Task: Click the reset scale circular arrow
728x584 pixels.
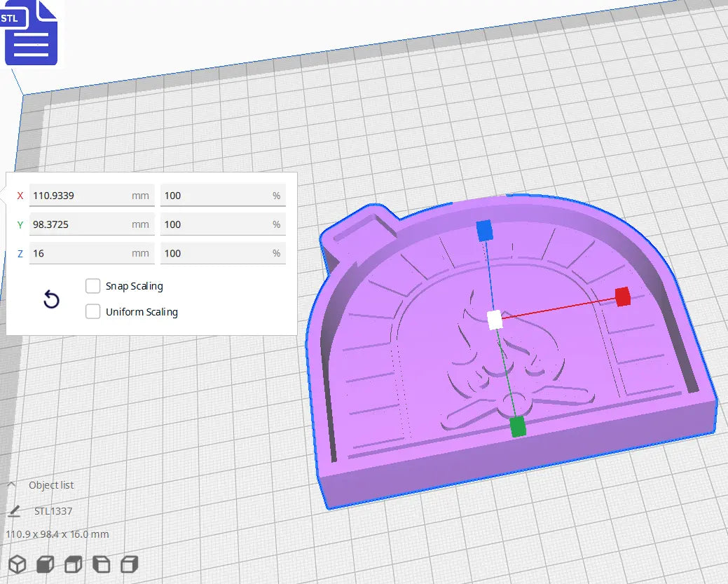Action: pos(51,299)
